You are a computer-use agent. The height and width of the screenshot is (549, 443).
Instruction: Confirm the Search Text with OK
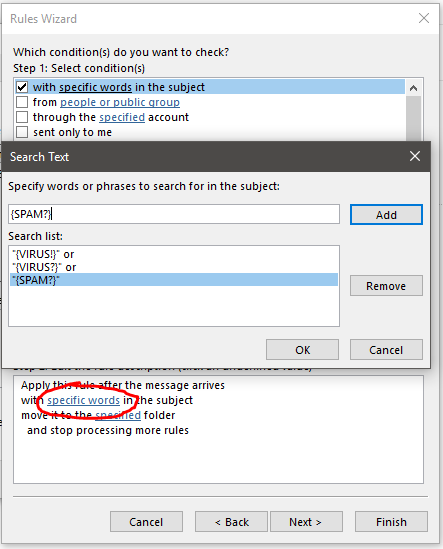[x=302, y=349]
